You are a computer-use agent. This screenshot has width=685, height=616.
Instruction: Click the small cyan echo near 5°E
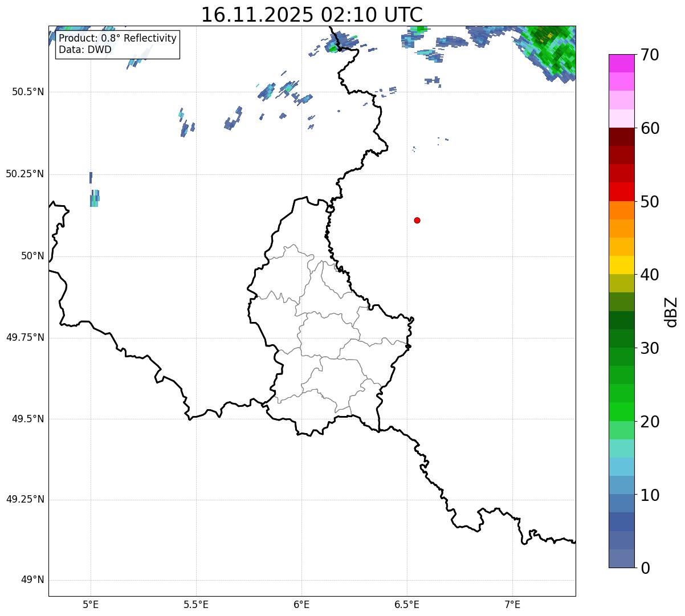(x=95, y=198)
